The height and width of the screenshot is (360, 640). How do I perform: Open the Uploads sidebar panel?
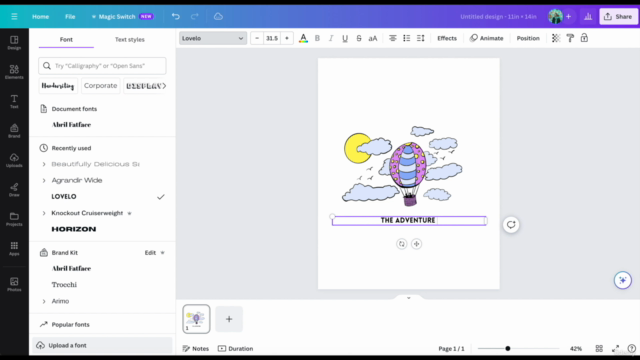14,160
